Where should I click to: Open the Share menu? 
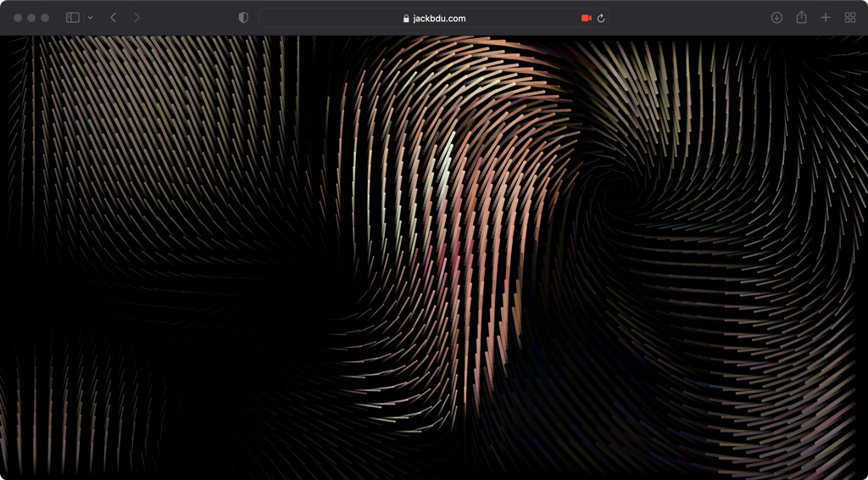point(801,17)
